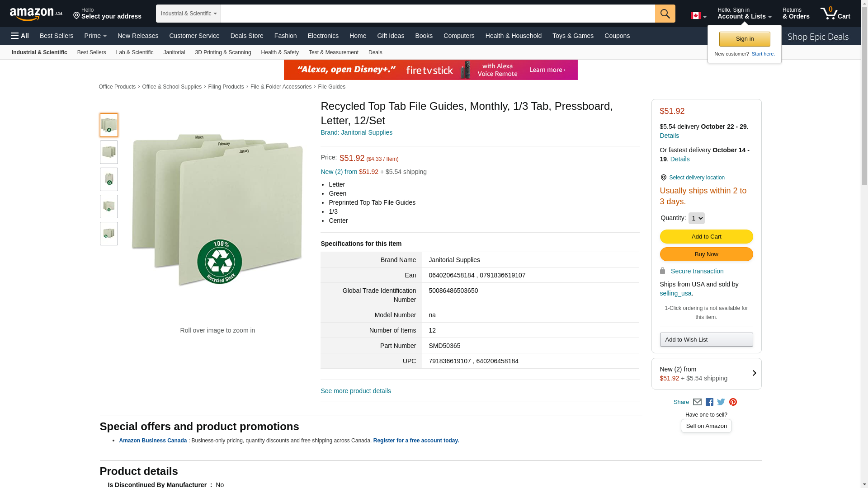868x488 pixels.
Task: Open the All hamburger menu
Action: (20, 36)
